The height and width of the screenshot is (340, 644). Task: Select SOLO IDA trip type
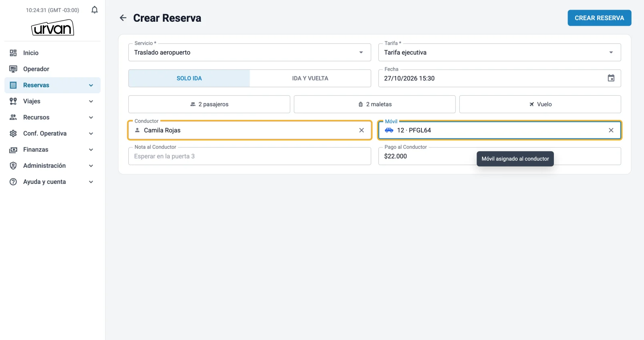tap(189, 78)
